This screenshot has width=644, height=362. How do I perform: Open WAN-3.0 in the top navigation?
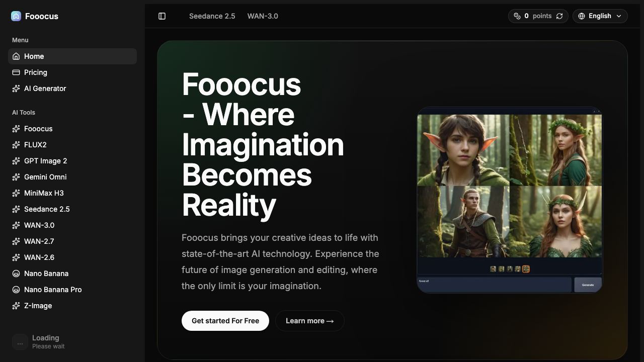coord(263,16)
